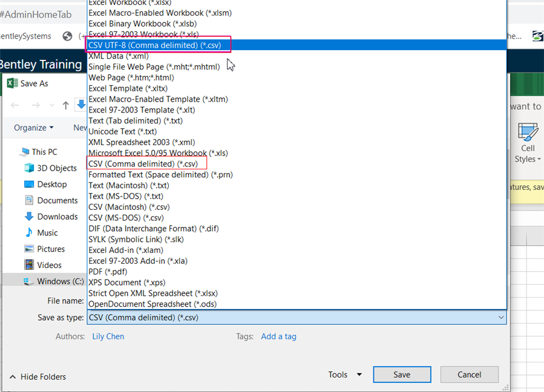Pick Excel Binary Workbook (*.xlsb) format
The width and height of the screenshot is (544, 392).
pyautogui.click(x=297, y=24)
